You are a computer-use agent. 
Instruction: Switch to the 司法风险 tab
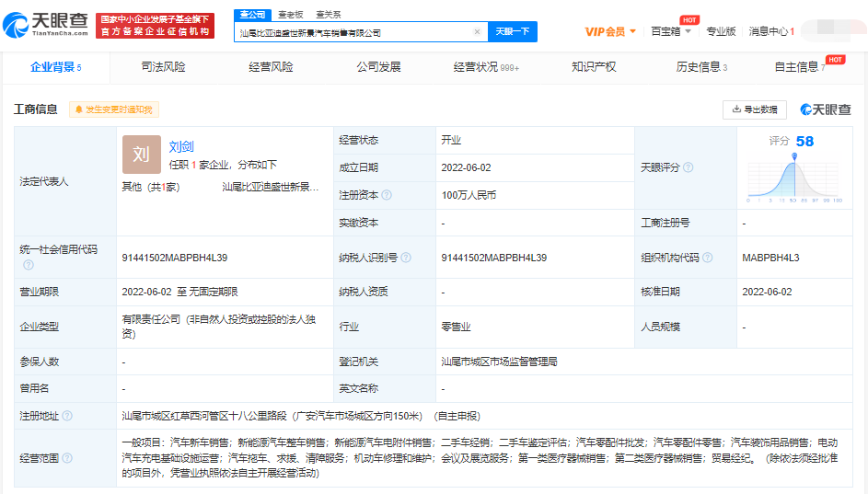coord(163,67)
